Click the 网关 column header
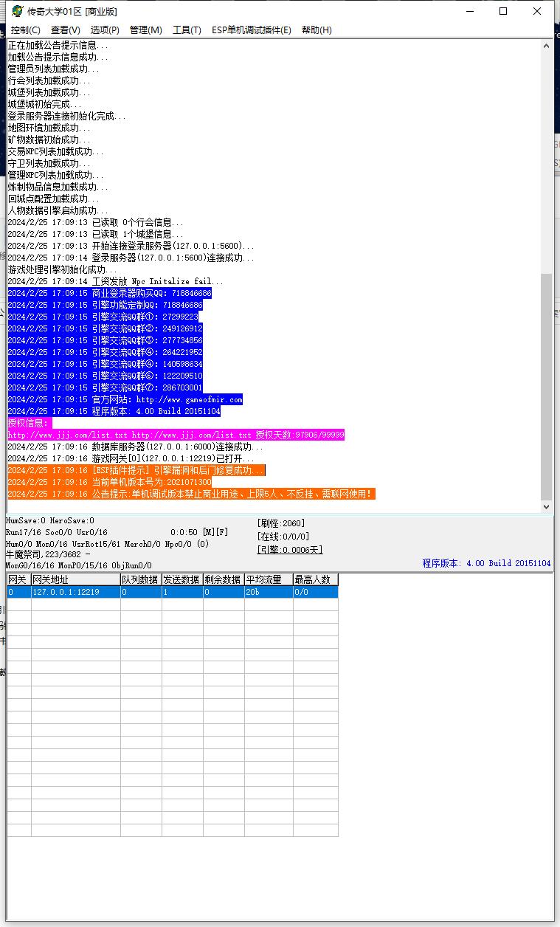The width and height of the screenshot is (560, 927). tap(19, 580)
